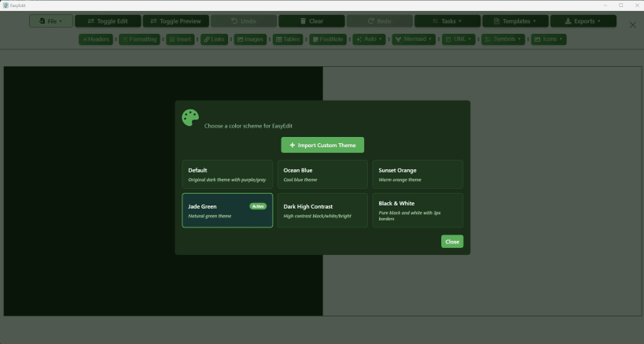Expand the Exports dropdown
The width and height of the screenshot is (644, 344).
tap(583, 21)
